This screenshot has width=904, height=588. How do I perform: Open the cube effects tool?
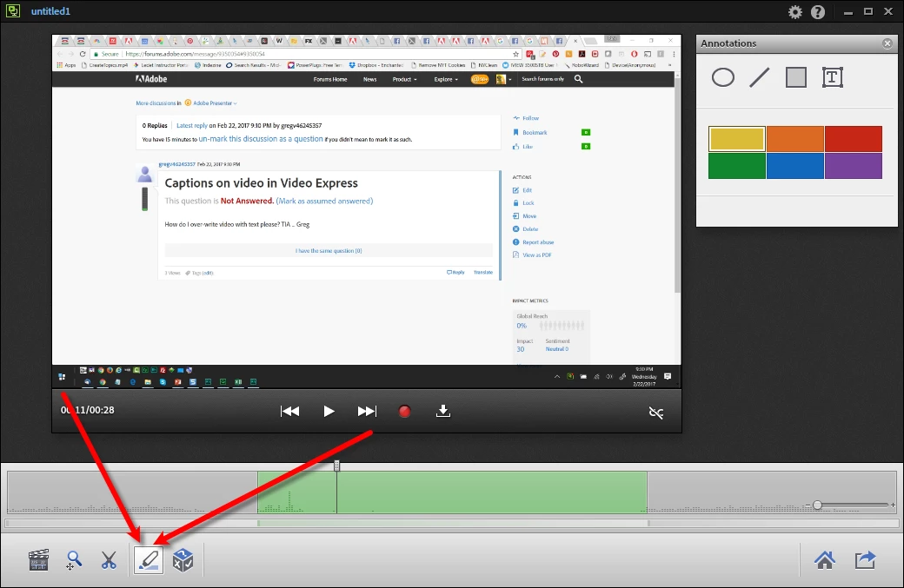pyautogui.click(x=183, y=560)
